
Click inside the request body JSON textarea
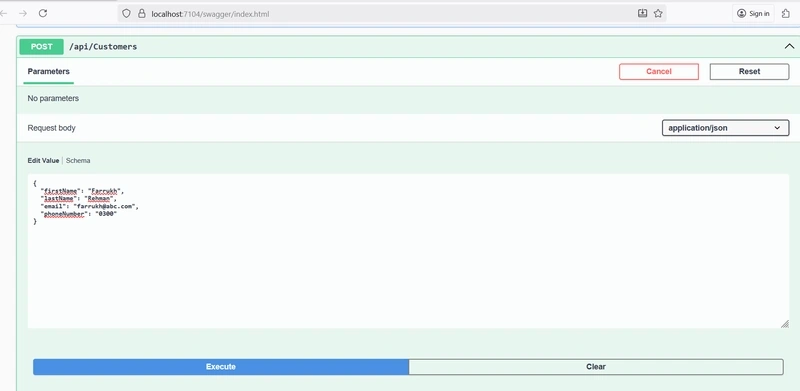pyautogui.click(x=408, y=251)
